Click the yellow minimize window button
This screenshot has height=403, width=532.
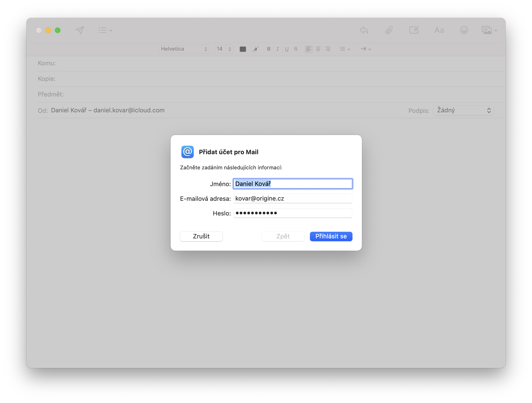[x=48, y=30]
